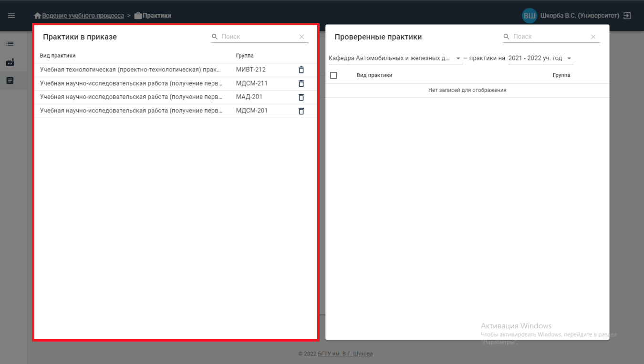This screenshot has height=364, width=644.
Task: Click the Практики в приказе panel title
Action: point(80,37)
